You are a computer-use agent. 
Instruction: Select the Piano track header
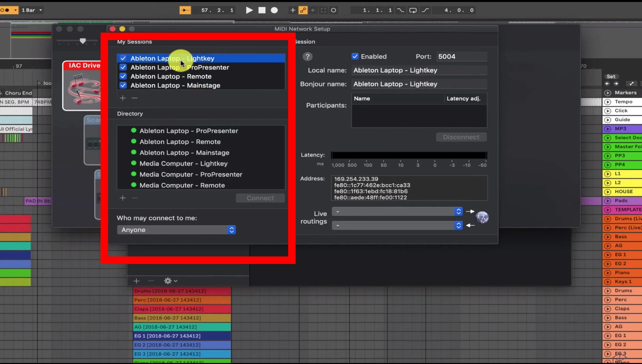click(x=622, y=272)
